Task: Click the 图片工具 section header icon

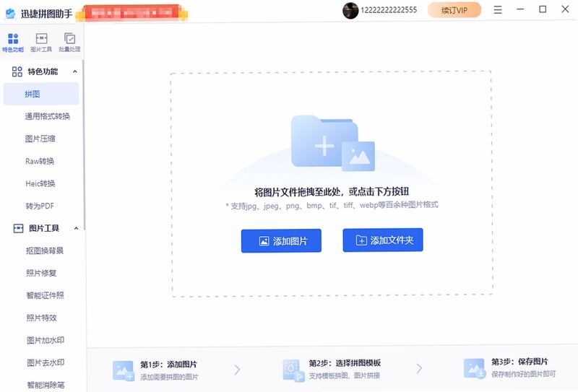Action: click(x=18, y=228)
